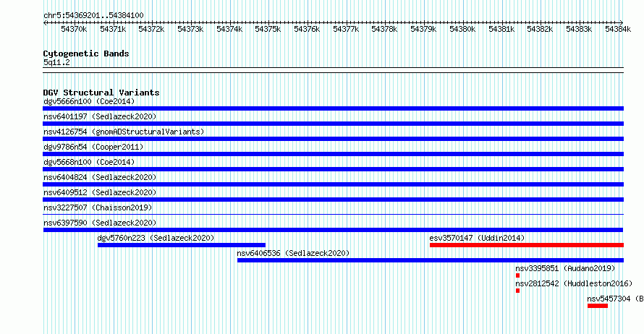
Task: Click the DGV Structural Variants track title
Action: tap(101, 93)
